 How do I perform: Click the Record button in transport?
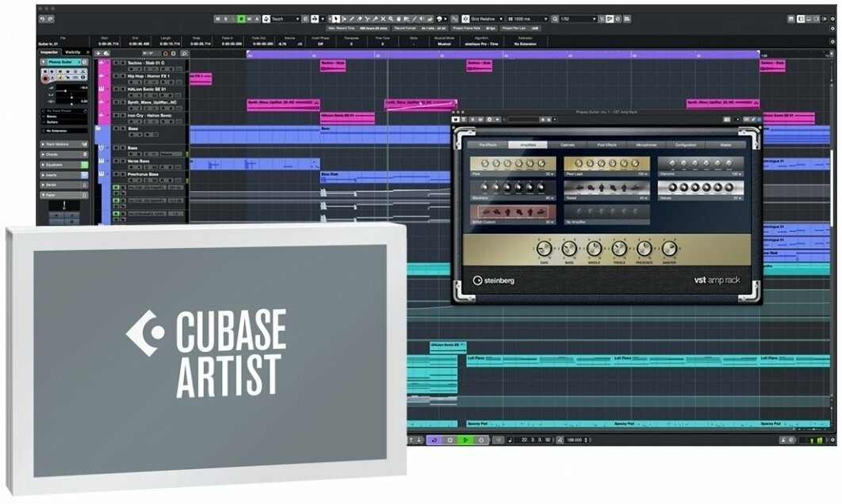(x=482, y=440)
